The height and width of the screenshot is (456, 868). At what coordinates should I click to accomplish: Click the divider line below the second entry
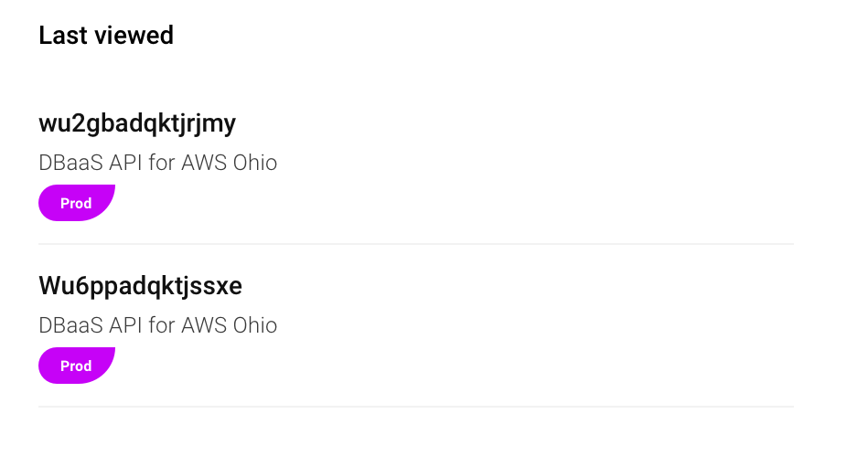[416, 407]
